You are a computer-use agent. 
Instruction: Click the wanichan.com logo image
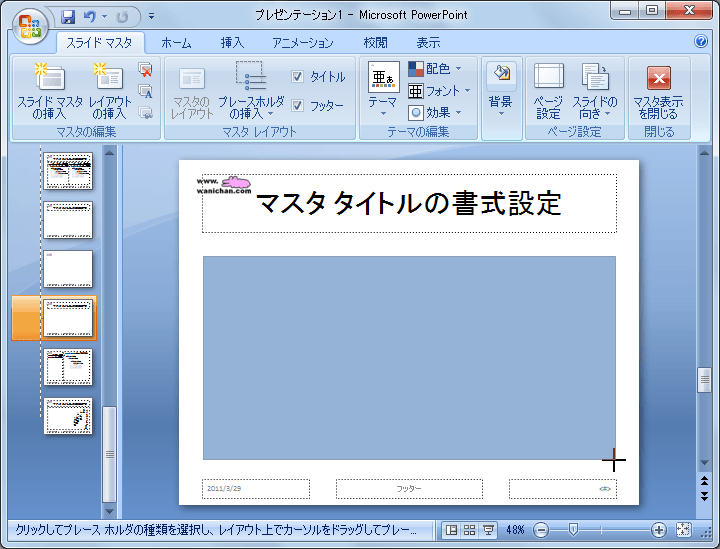224,185
